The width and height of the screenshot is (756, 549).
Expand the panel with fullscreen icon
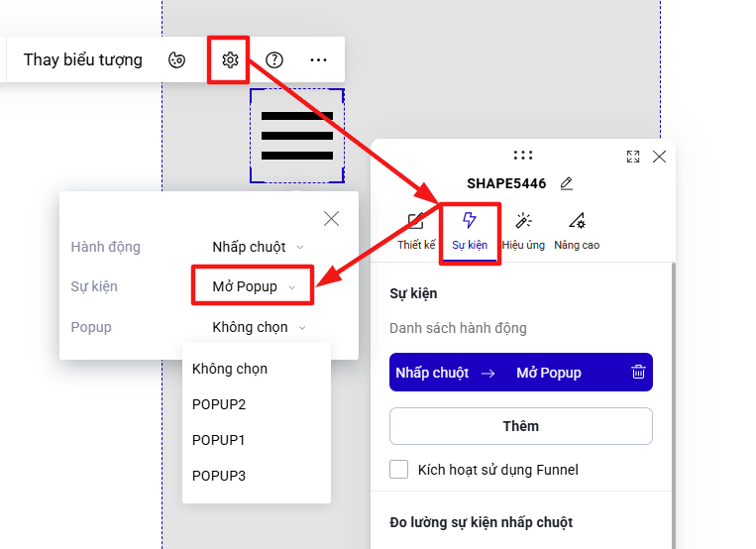[633, 157]
